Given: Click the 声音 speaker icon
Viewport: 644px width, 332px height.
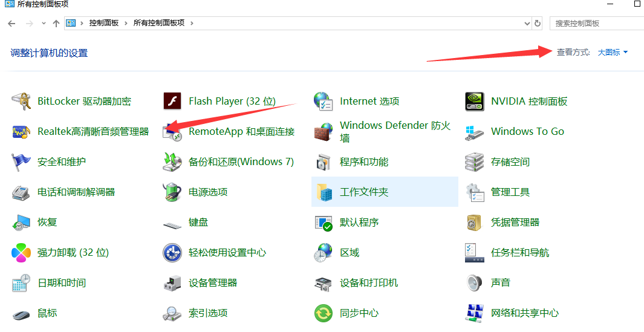Looking at the screenshot, I should 475,283.
